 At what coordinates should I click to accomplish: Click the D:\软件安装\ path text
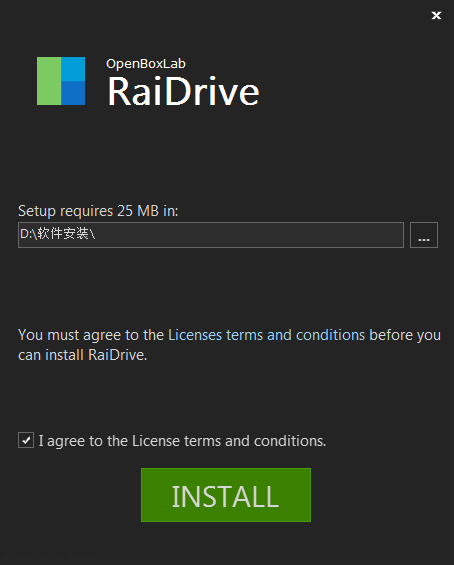coord(58,234)
